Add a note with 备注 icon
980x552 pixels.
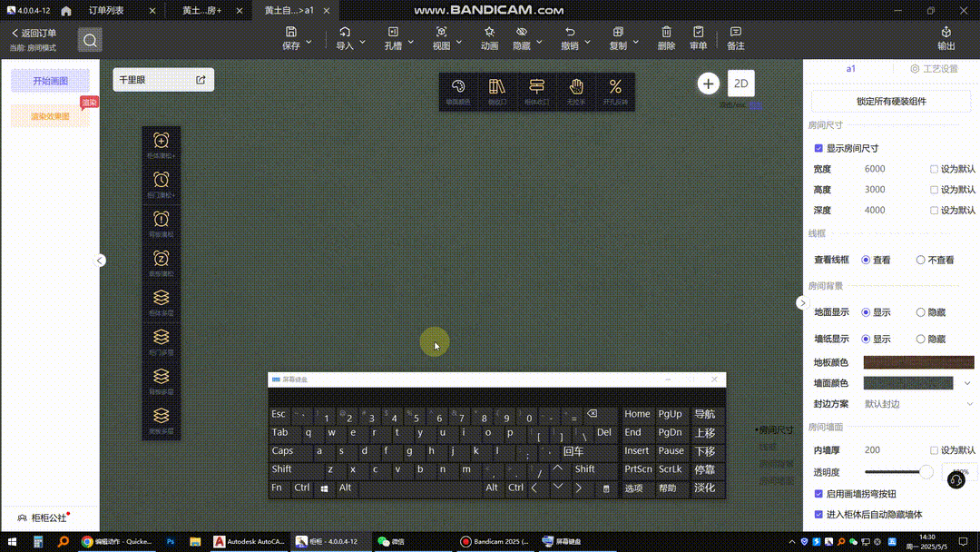tap(736, 32)
